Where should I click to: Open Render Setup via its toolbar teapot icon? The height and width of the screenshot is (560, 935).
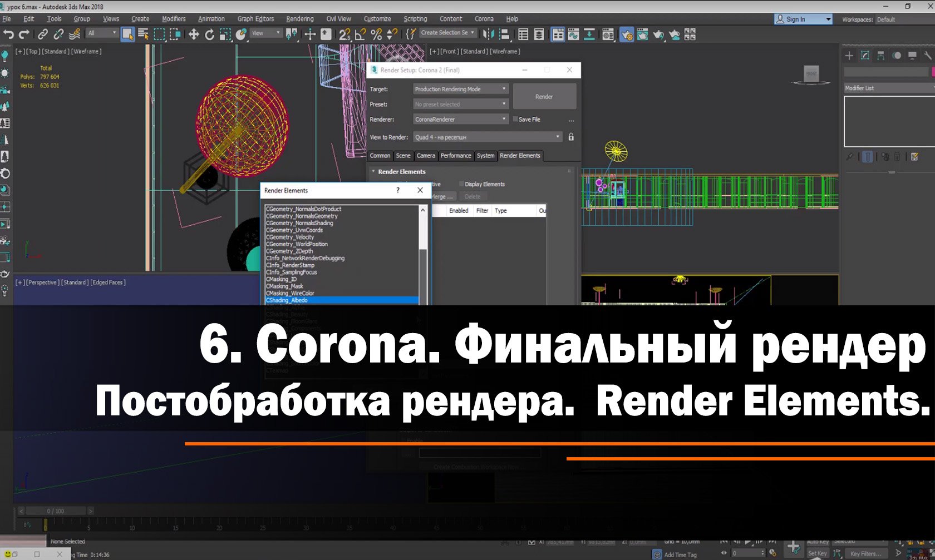click(627, 34)
